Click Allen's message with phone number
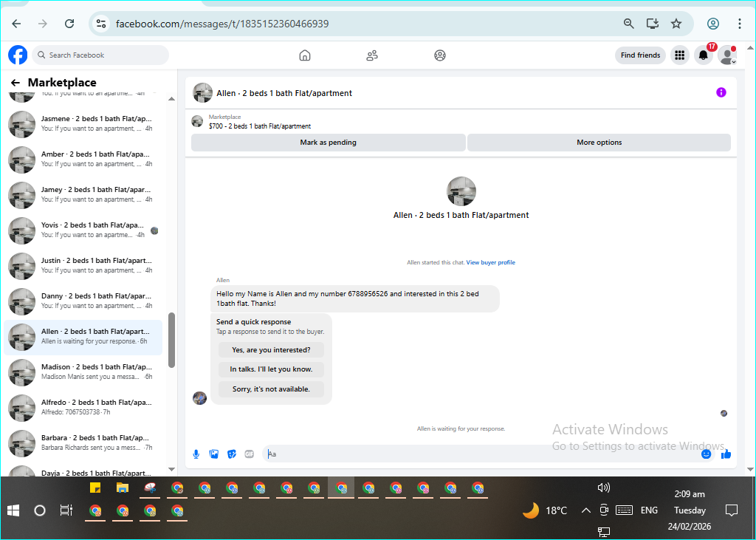Screen dimensions: 756x540 [355, 298]
